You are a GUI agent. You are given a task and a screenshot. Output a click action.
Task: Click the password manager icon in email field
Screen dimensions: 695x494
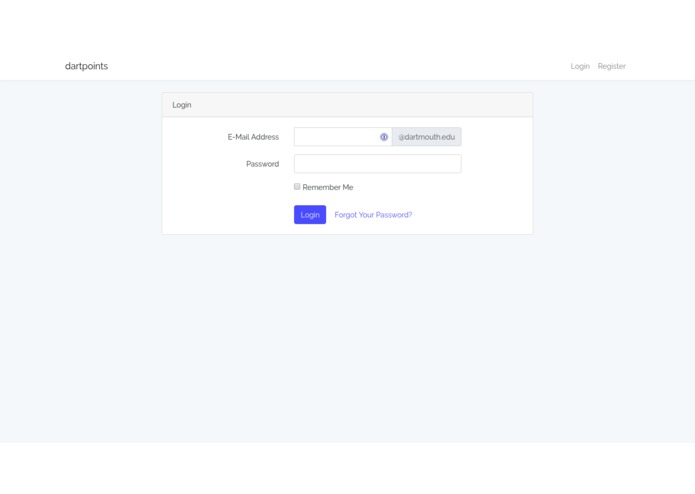click(384, 137)
